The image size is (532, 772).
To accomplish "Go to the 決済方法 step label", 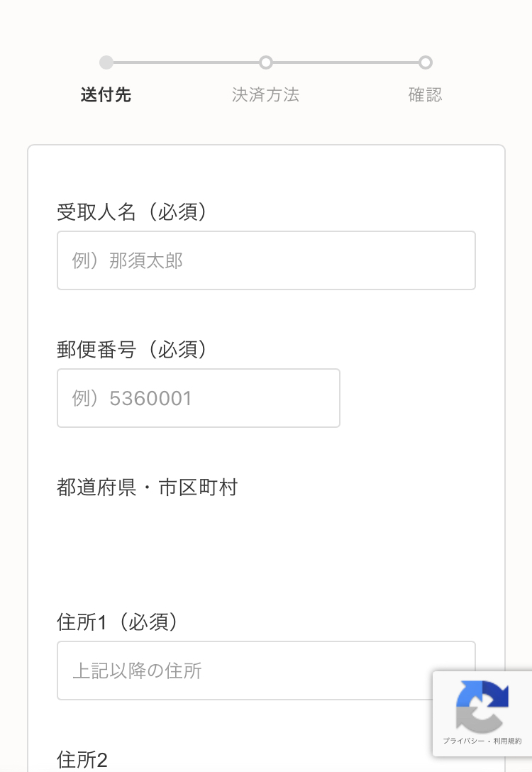I will tap(266, 95).
